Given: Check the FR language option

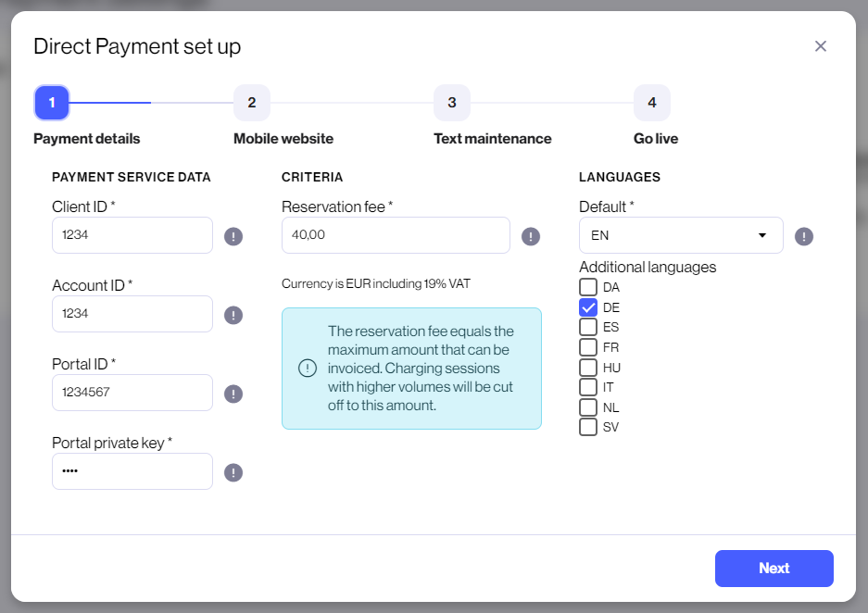Looking at the screenshot, I should pyautogui.click(x=588, y=347).
